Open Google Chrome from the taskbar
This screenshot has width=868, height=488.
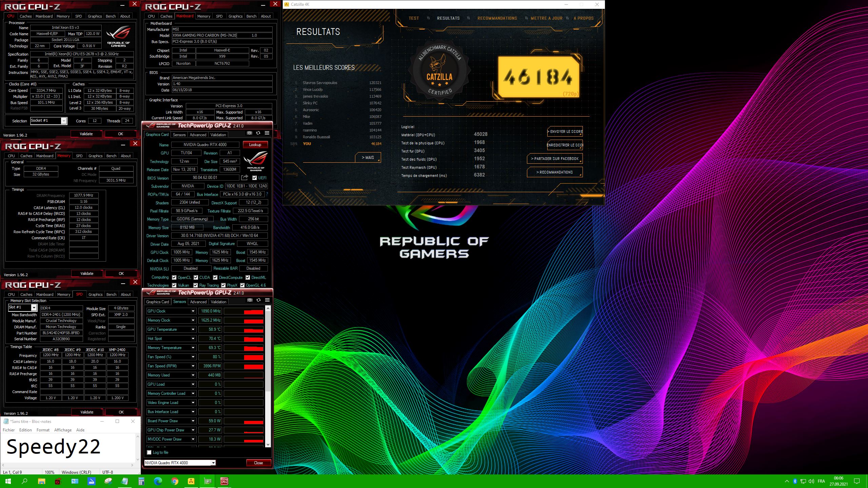[x=175, y=481]
